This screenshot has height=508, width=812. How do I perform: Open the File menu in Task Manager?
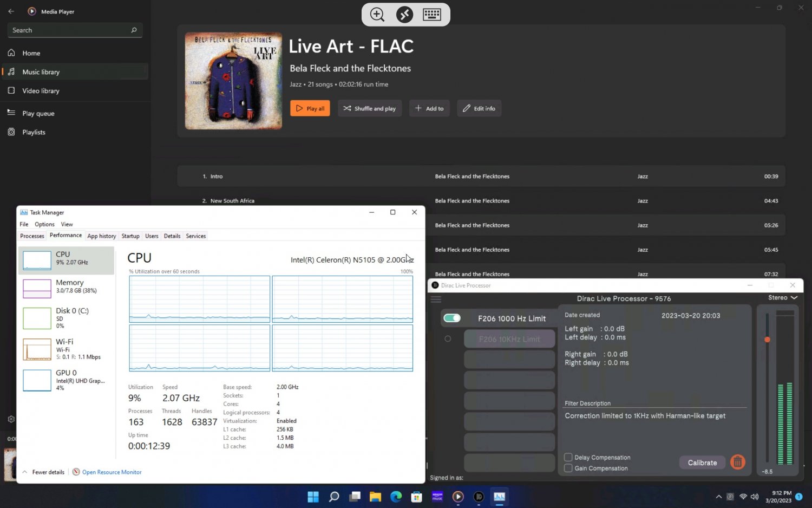point(24,224)
